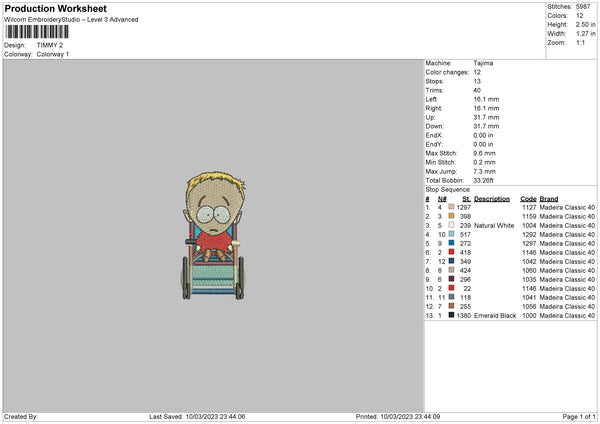Click the Timmy wheelchair embroidery design preview
This screenshot has width=600, height=424.
[214, 235]
